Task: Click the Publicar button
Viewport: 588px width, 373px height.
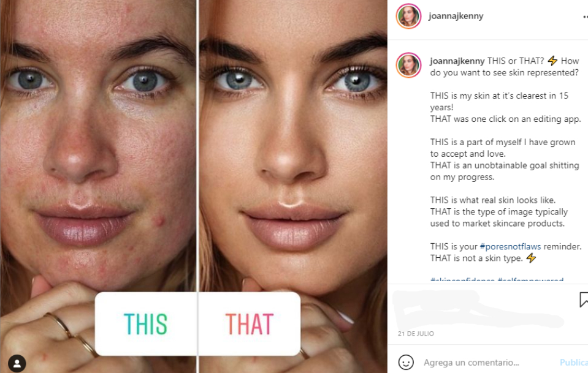Action: 574,363
